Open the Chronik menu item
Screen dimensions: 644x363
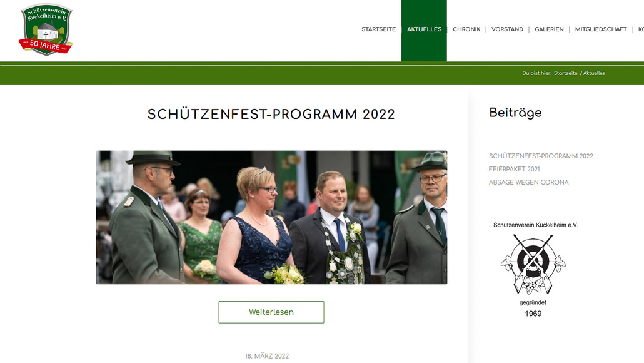[x=466, y=29]
